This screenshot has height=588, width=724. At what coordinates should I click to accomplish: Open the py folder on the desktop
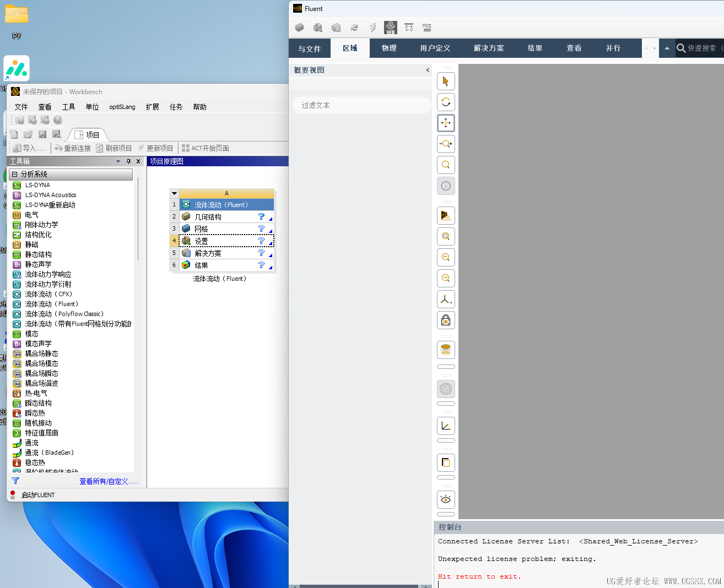click(17, 21)
